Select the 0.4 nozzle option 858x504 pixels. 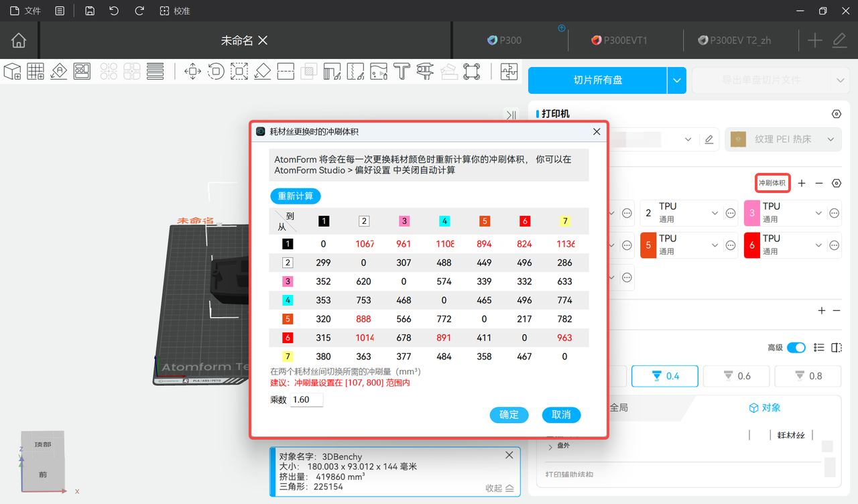coord(664,376)
